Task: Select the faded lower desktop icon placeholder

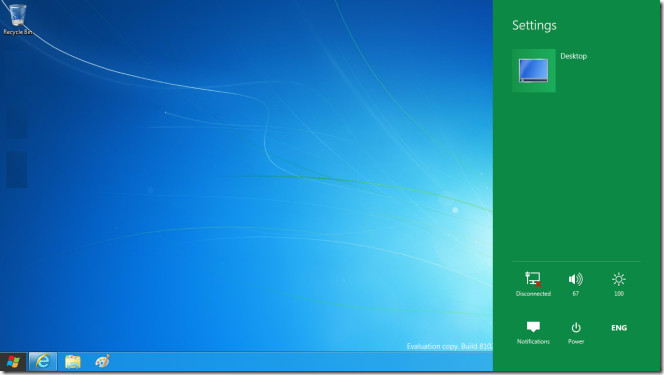Action: coord(17,169)
